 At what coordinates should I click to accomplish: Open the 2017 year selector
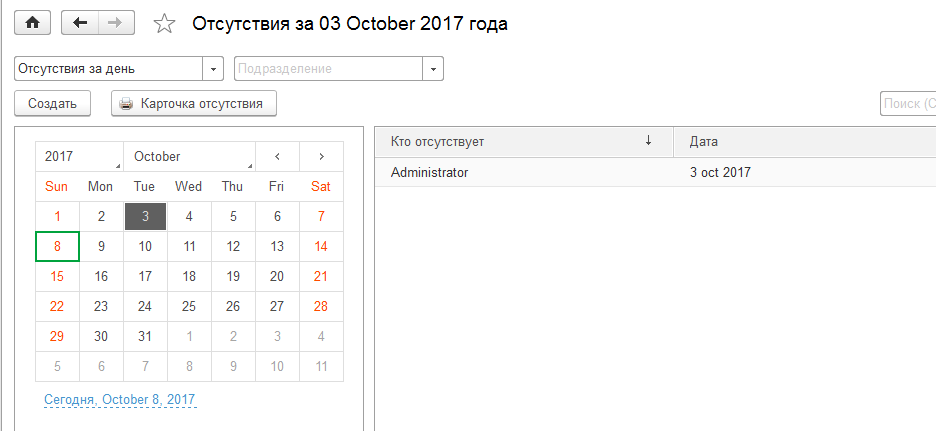(x=79, y=156)
